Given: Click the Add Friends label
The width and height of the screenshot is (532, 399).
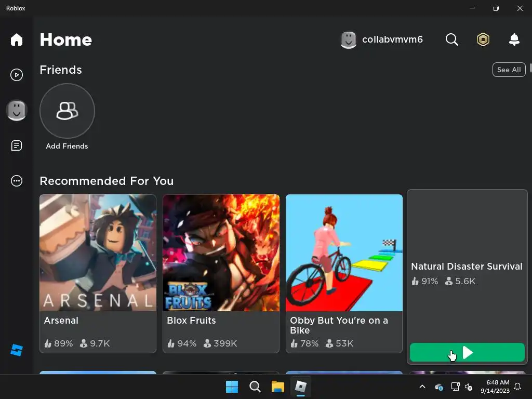Looking at the screenshot, I should (x=67, y=146).
